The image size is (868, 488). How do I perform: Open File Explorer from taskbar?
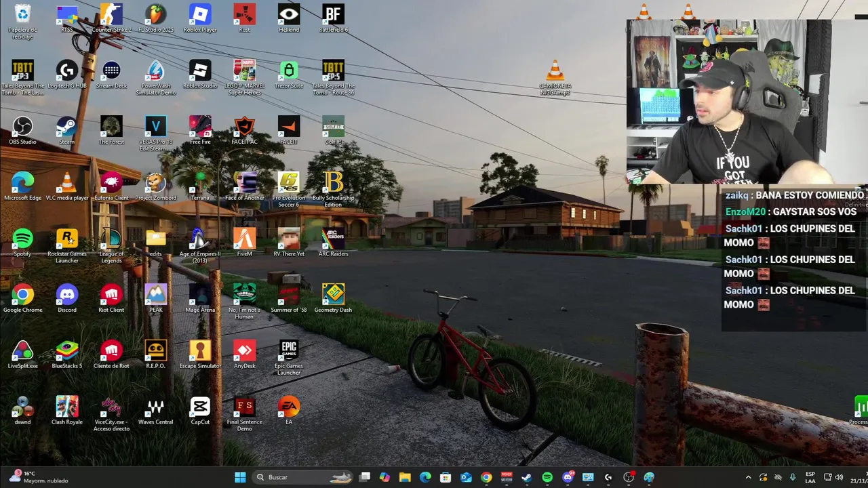pos(405,477)
